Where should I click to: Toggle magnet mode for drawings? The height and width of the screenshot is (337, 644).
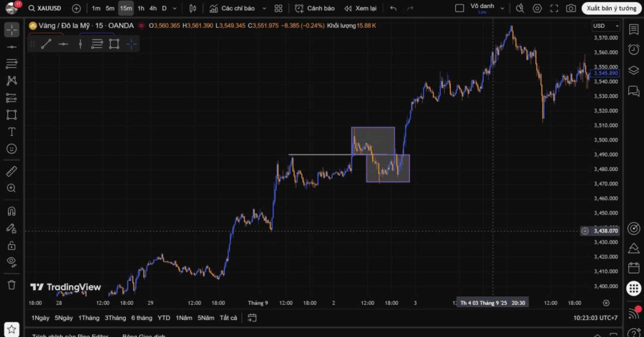click(11, 211)
